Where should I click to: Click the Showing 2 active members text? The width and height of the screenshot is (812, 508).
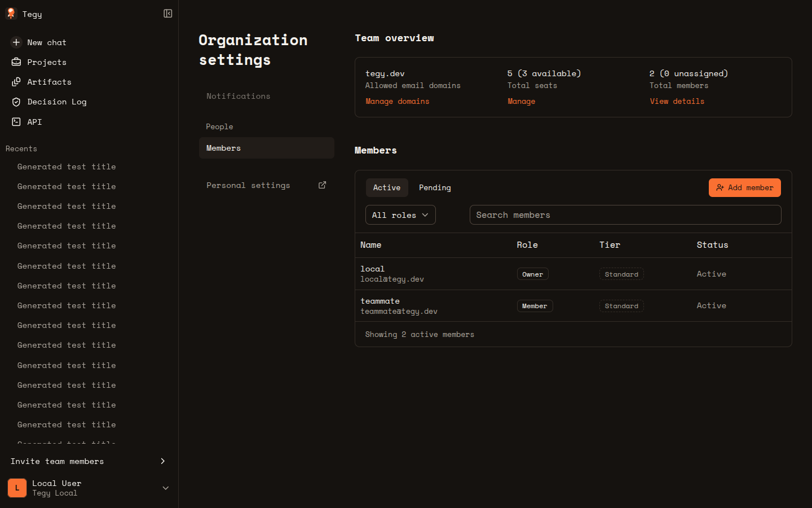coord(420,334)
